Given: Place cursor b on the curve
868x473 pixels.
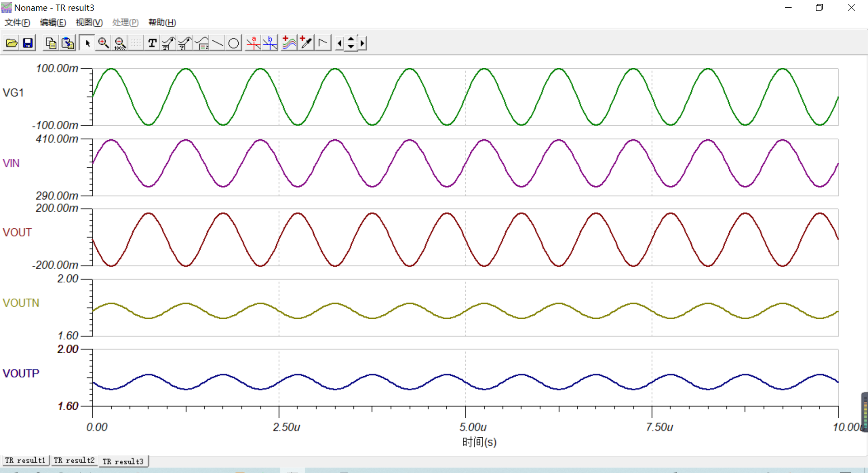Looking at the screenshot, I should point(270,43).
